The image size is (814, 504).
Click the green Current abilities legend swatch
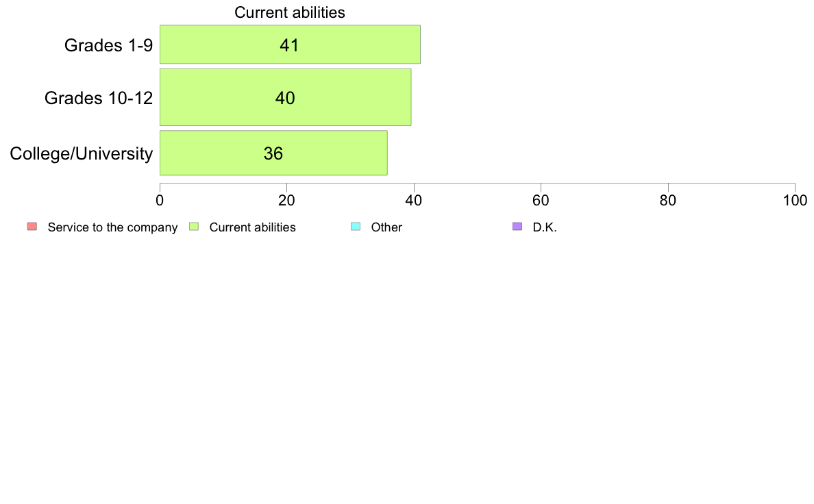(x=194, y=227)
